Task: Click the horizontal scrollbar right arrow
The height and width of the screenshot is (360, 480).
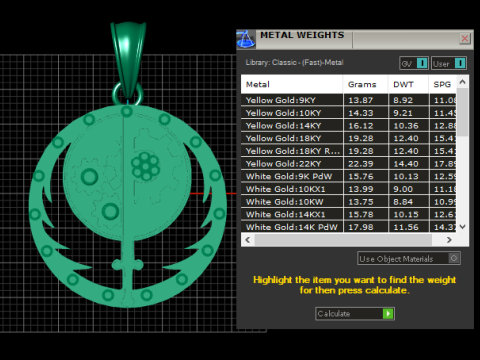Action: (x=449, y=240)
